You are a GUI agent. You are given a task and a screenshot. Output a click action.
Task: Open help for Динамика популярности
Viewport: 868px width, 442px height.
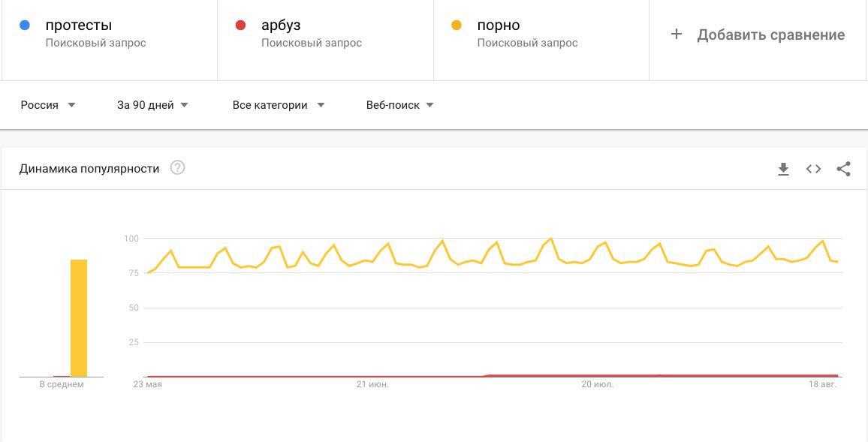click(177, 167)
